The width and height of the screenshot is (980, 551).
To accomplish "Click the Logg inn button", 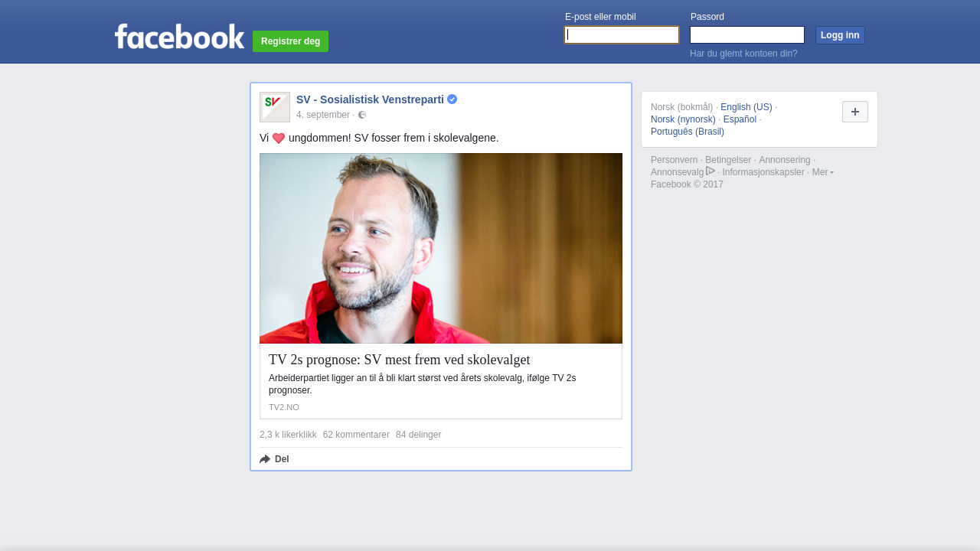I will tap(840, 35).
